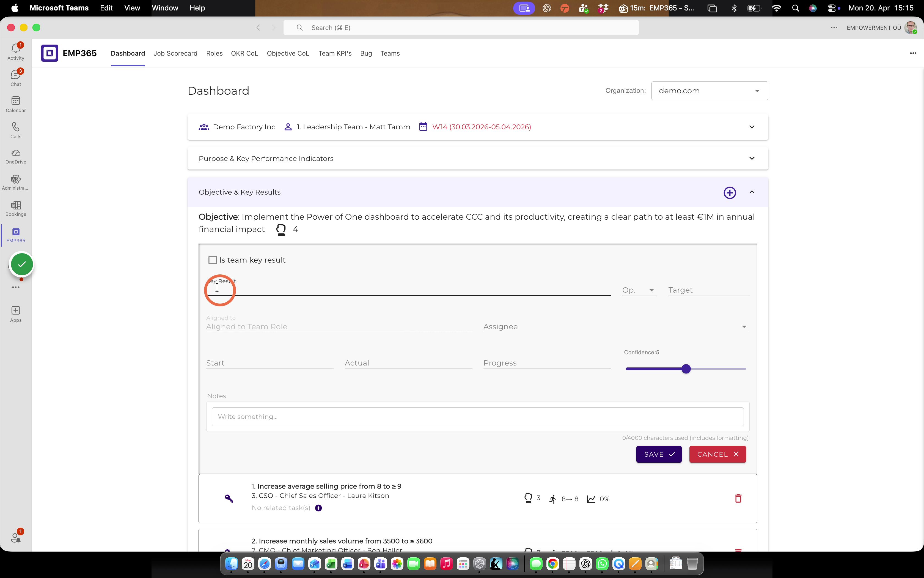
Task: Open Chat in Teams sidebar
Action: 16,78
